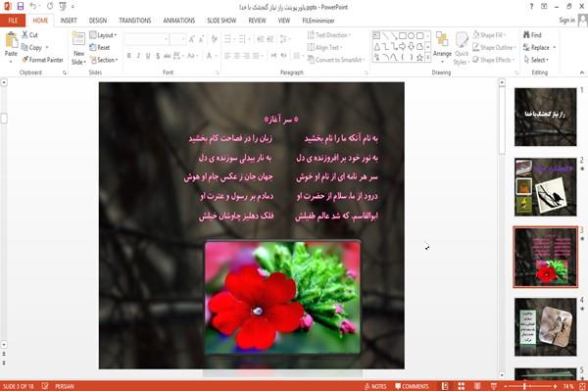The image size is (588, 391).
Task: Center align the text
Action: click(237, 56)
